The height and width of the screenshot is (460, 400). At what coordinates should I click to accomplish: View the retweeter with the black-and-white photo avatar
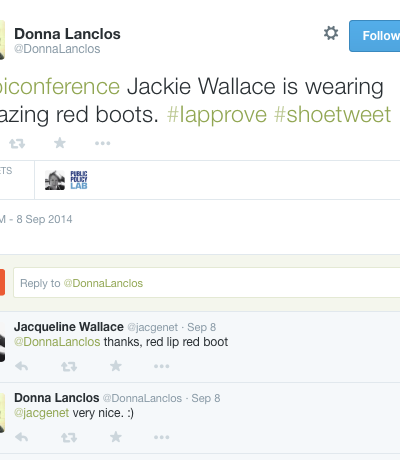click(55, 180)
